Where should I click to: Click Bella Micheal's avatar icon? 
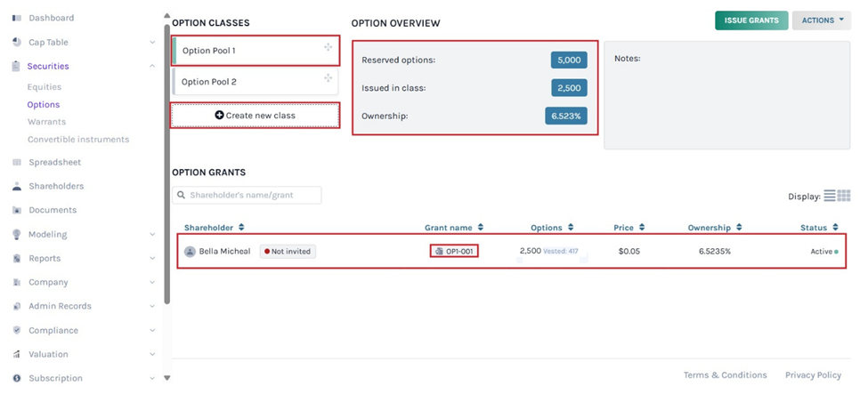[190, 251]
